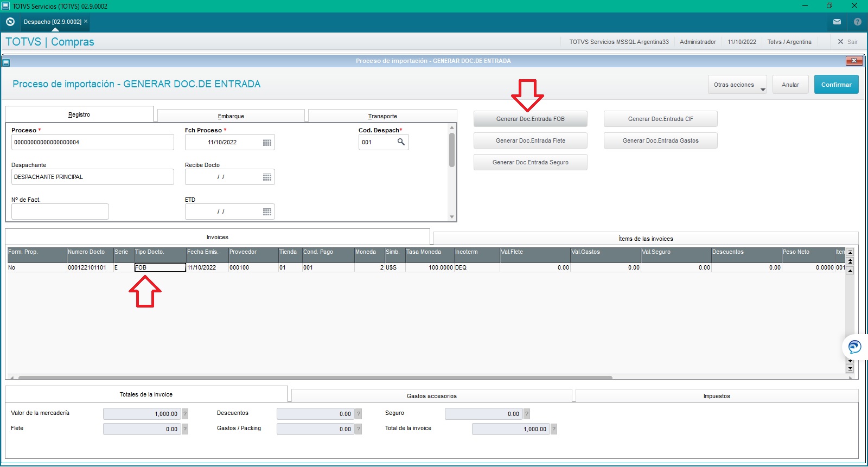This screenshot has width=868, height=467.
Task: Click the Tasa Moneda cell 100.0000
Action: (x=430, y=267)
